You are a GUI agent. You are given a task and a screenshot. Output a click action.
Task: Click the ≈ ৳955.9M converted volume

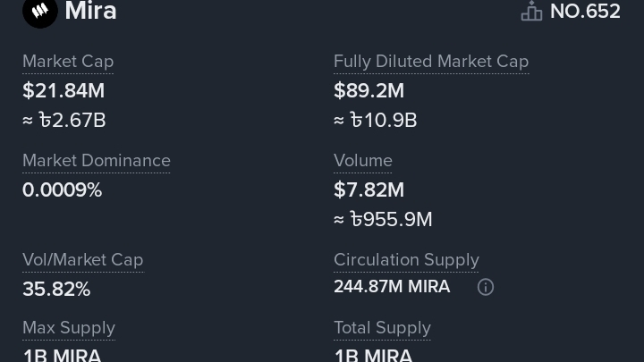(383, 219)
